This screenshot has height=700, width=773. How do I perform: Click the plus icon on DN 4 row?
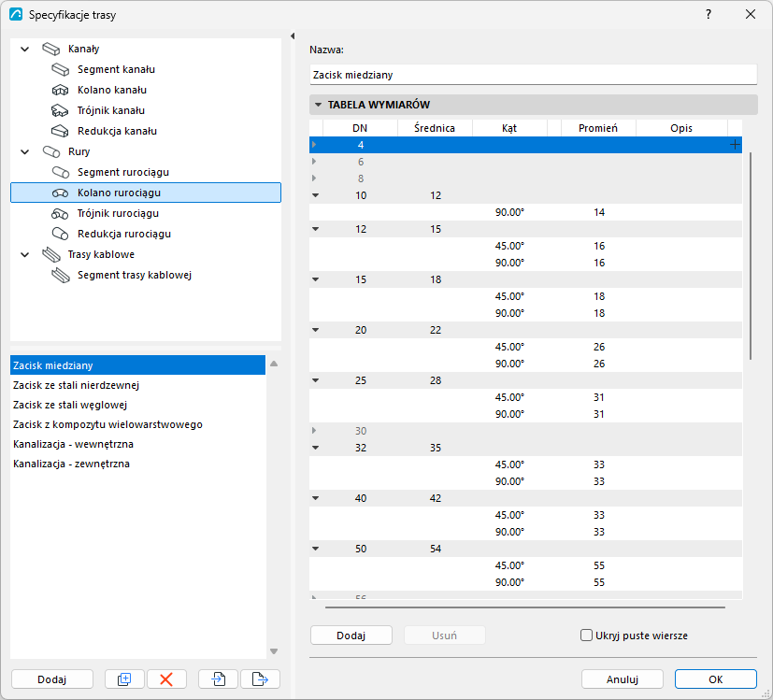[735, 145]
